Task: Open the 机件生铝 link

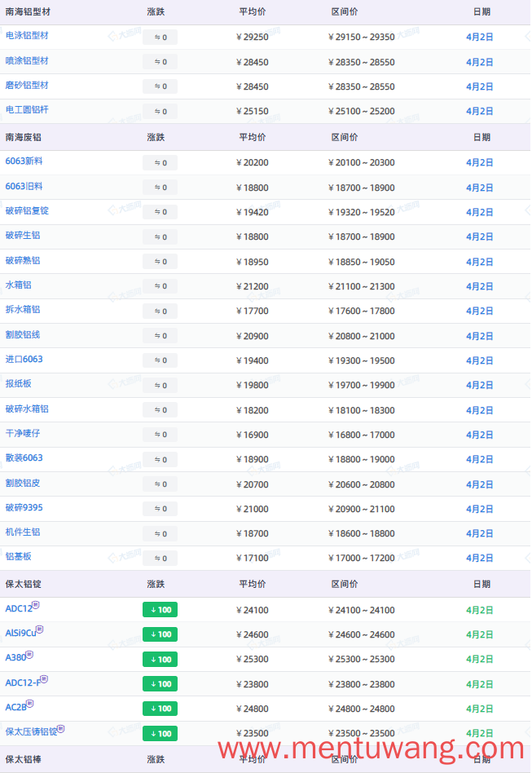Action: pyautogui.click(x=23, y=532)
